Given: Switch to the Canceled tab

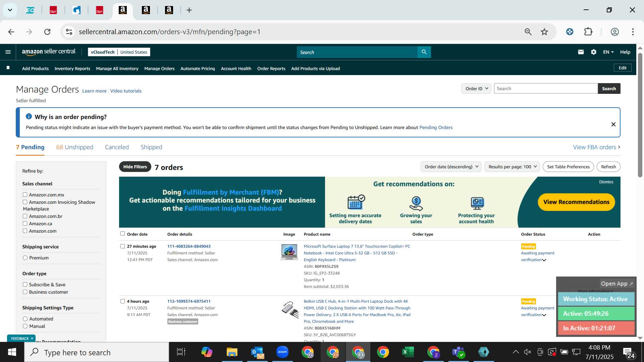Looking at the screenshot, I should (117, 147).
